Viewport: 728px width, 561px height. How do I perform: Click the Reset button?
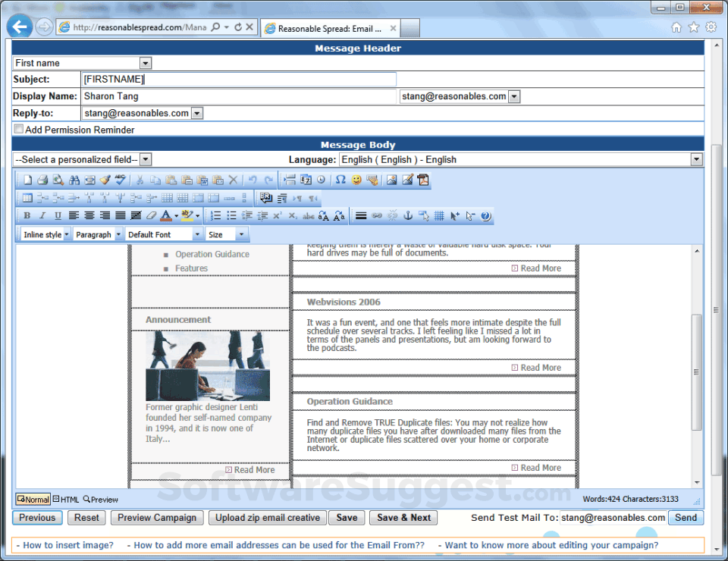(86, 517)
